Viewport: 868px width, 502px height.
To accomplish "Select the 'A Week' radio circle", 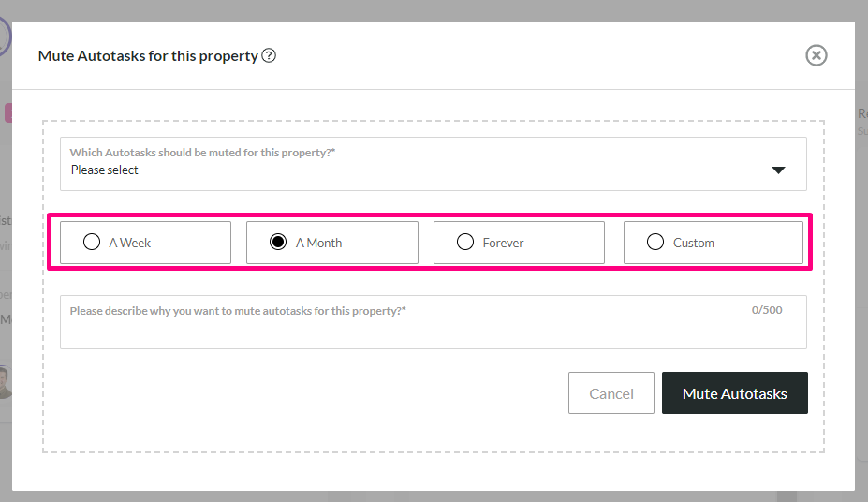I will tap(92, 242).
